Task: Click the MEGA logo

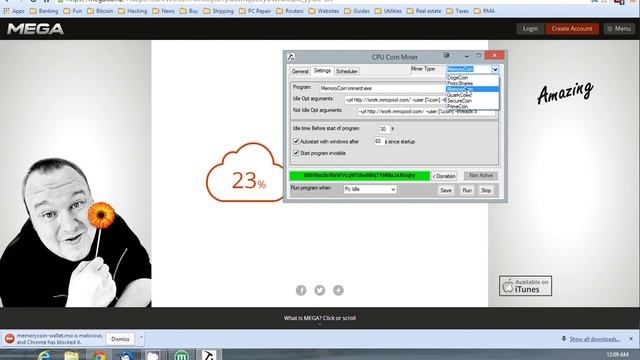Action: click(36, 29)
